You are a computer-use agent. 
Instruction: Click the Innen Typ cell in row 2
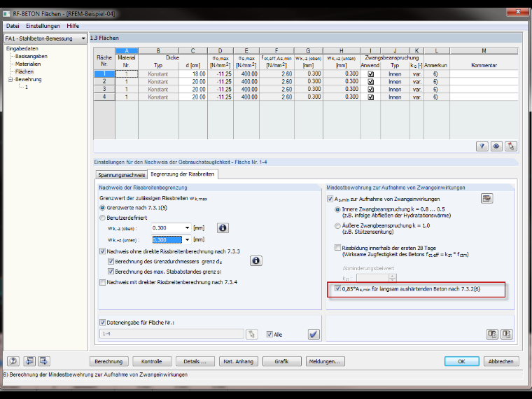(395, 81)
